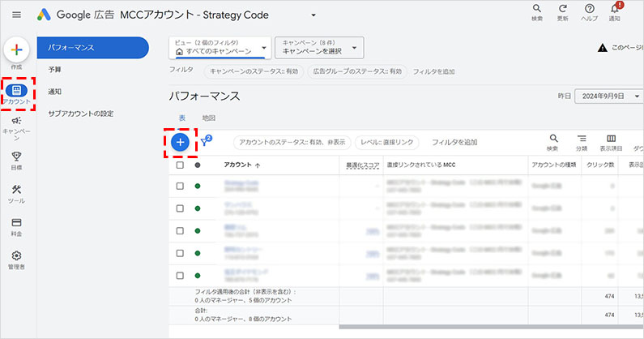Open the Admin gear icon
The width and height of the screenshot is (644, 339).
(x=17, y=256)
